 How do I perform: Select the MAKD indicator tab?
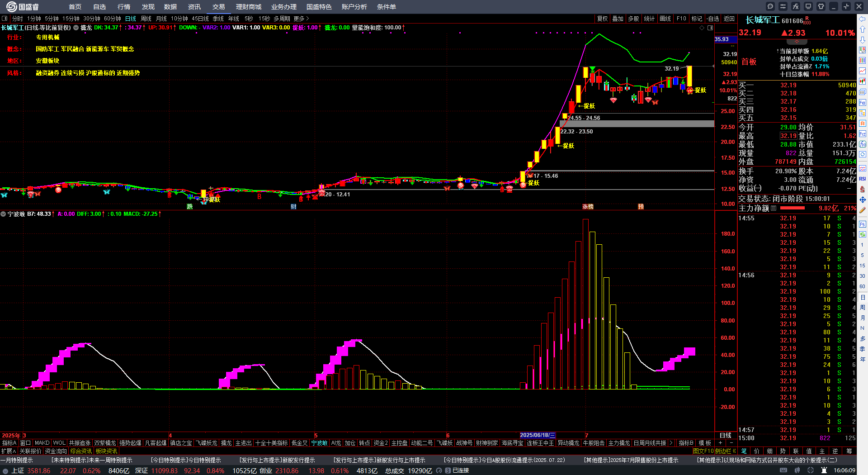pos(42,443)
